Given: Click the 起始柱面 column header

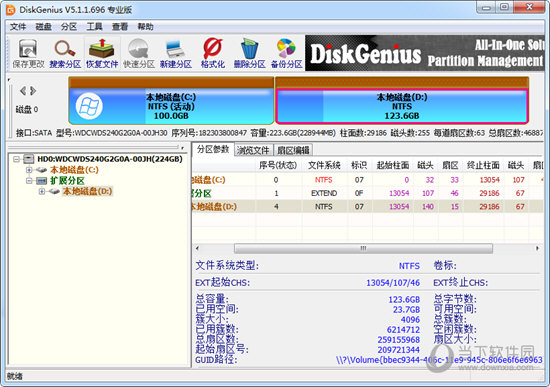Looking at the screenshot, I should [x=393, y=165].
